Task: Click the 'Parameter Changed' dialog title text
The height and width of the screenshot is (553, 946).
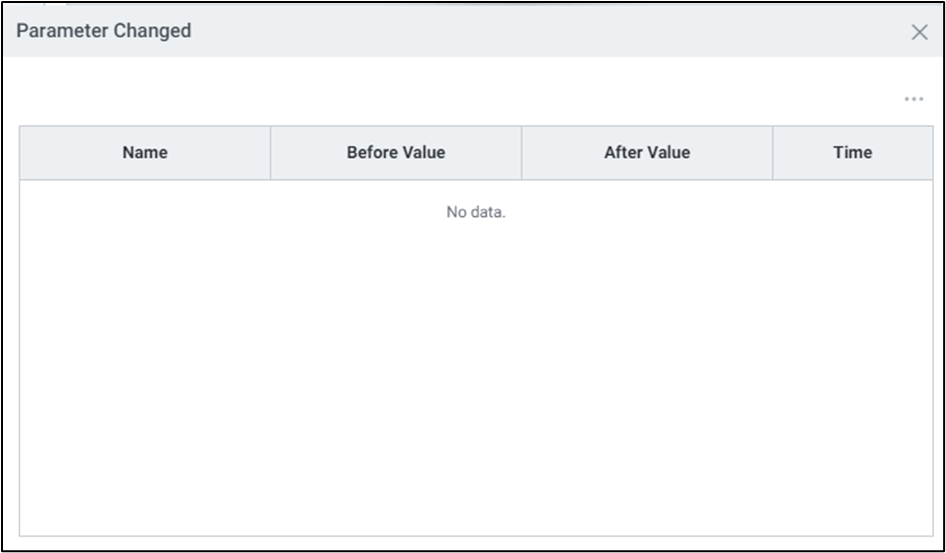Action: (104, 31)
